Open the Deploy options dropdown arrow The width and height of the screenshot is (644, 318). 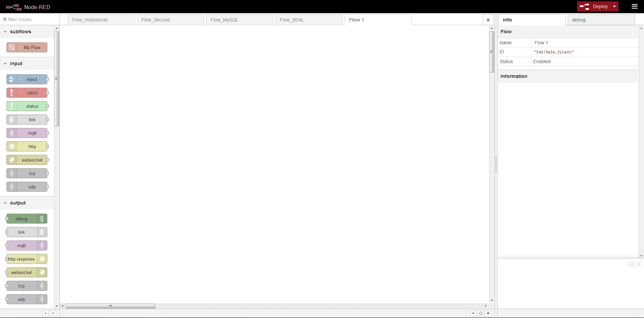pyautogui.click(x=614, y=6)
